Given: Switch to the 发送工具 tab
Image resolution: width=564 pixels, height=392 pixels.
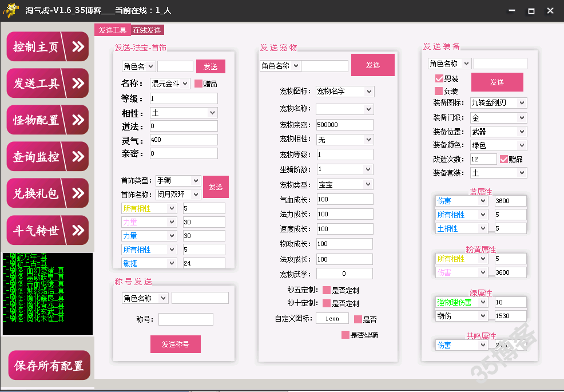Looking at the screenshot, I should coord(113,30).
